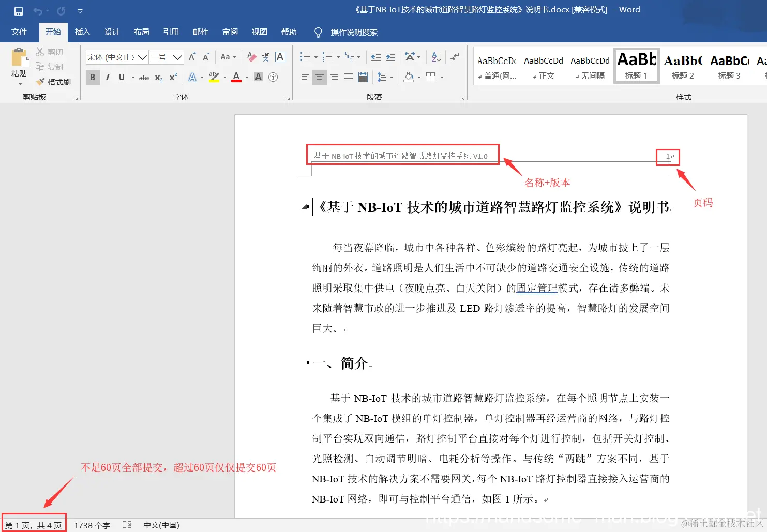Open the borders dropdown
This screenshot has width=767, height=532.
[442, 77]
